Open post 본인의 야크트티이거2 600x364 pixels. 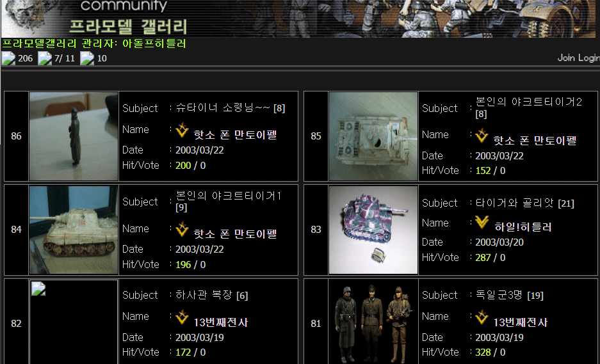click(528, 102)
